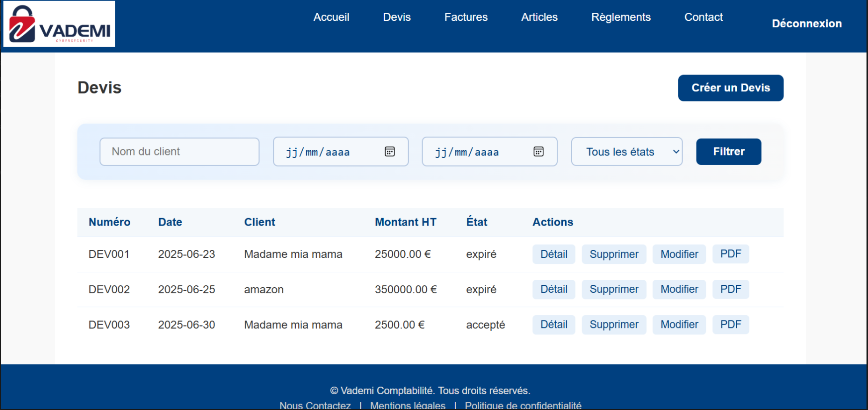868x410 pixels.
Task: Select the DEV001 number cell
Action: coord(109,254)
